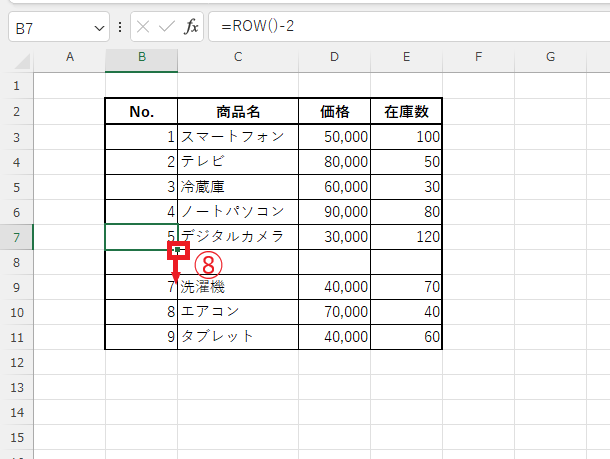This screenshot has height=459, width=610.
Task: Click the No. cell for タブレット
Action: tap(142, 337)
